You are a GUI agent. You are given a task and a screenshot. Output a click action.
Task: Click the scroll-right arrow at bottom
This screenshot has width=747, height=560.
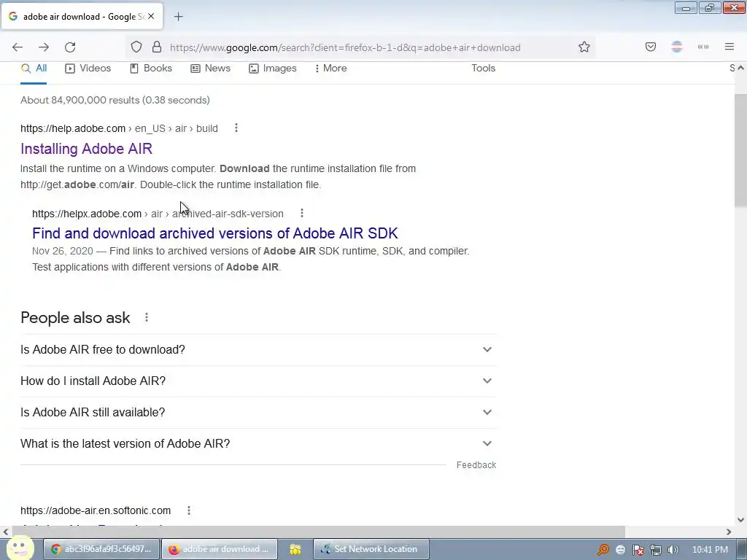coord(729,532)
